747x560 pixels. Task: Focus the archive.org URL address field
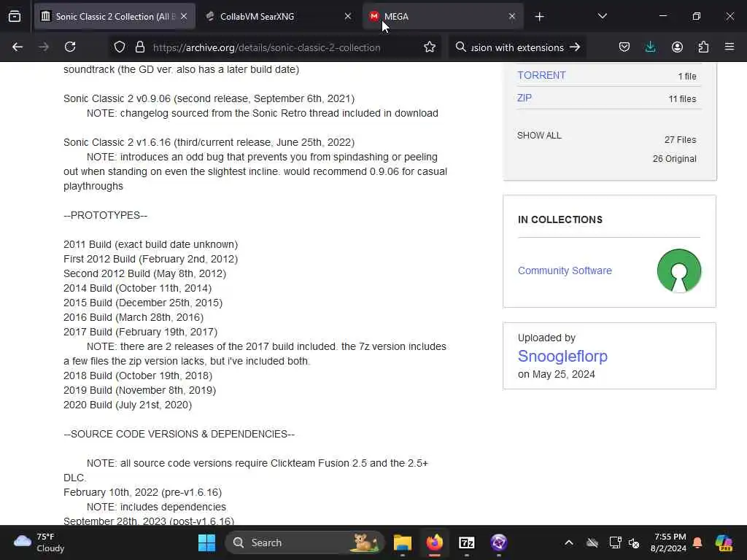click(x=266, y=47)
